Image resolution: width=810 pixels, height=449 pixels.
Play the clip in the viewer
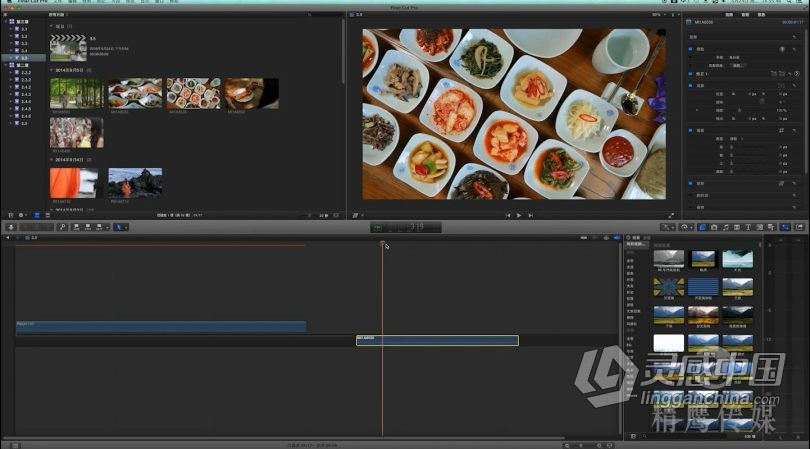click(519, 215)
